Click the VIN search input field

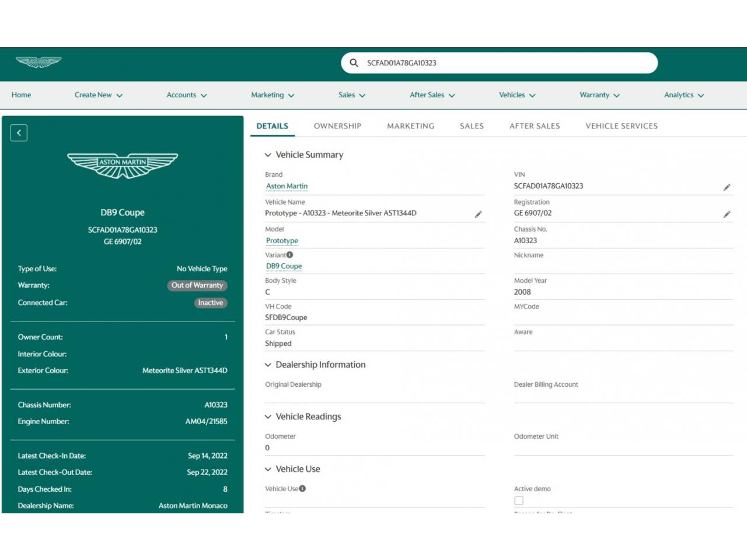point(502,63)
